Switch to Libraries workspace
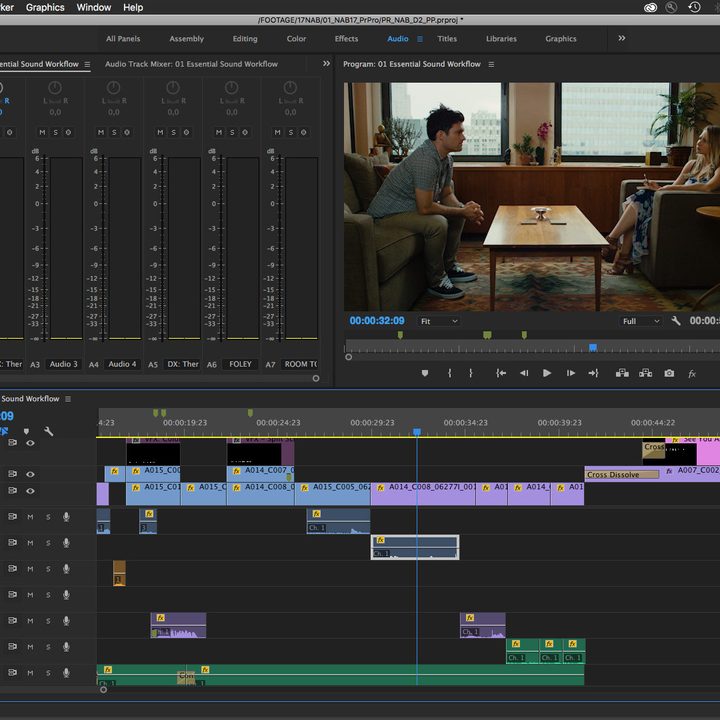Image resolution: width=720 pixels, height=720 pixels. [501, 39]
